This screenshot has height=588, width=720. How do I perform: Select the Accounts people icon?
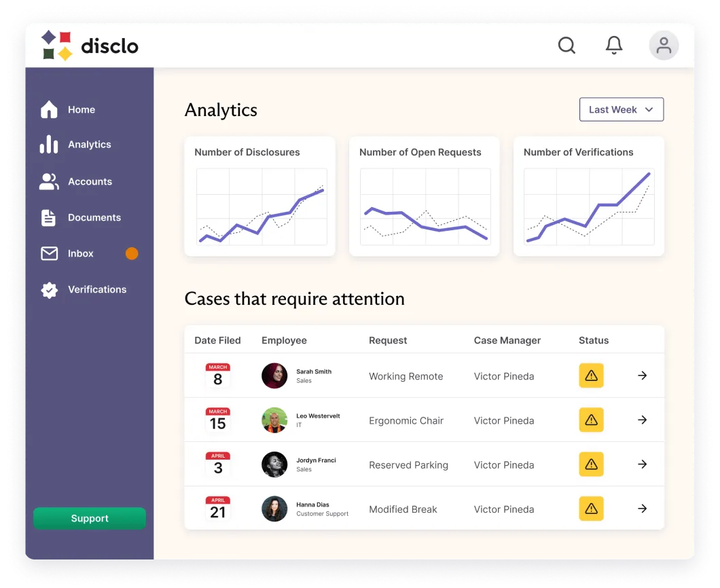49,181
